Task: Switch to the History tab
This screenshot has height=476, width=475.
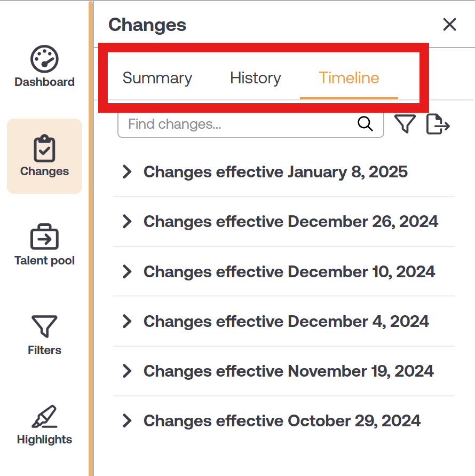Action: click(x=255, y=78)
